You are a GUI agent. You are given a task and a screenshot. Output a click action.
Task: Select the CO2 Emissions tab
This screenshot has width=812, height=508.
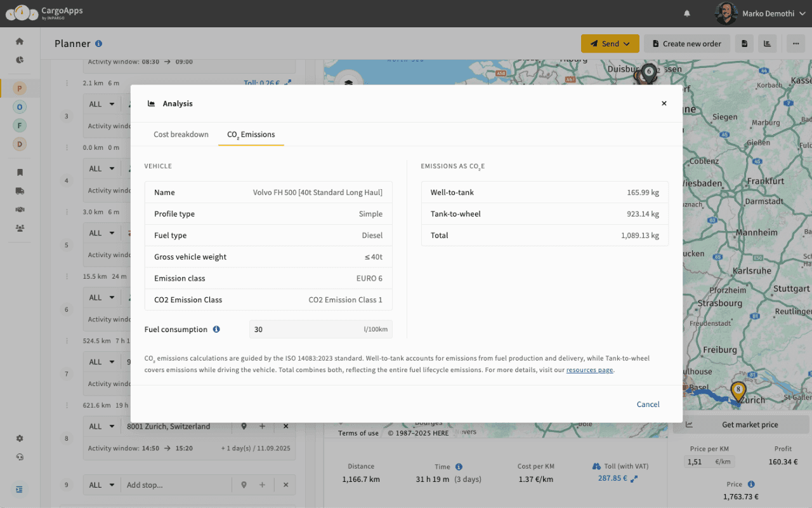tap(251, 135)
